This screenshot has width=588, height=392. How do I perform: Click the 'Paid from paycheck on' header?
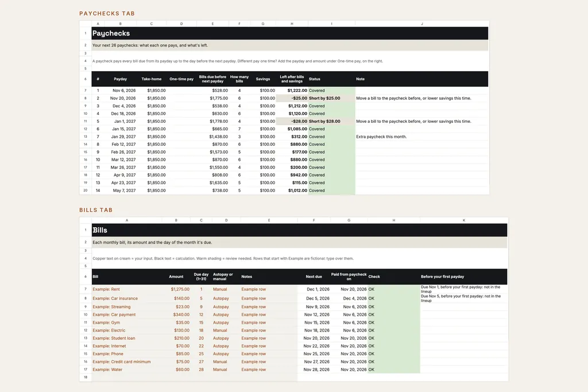349,277
